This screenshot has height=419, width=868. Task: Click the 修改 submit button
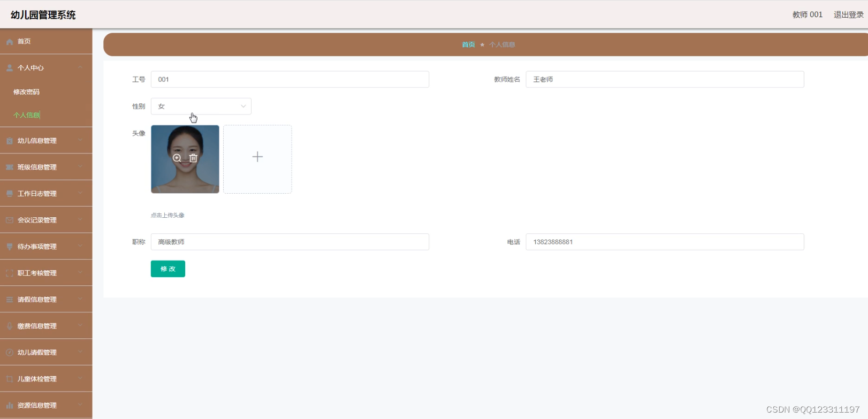click(x=168, y=269)
